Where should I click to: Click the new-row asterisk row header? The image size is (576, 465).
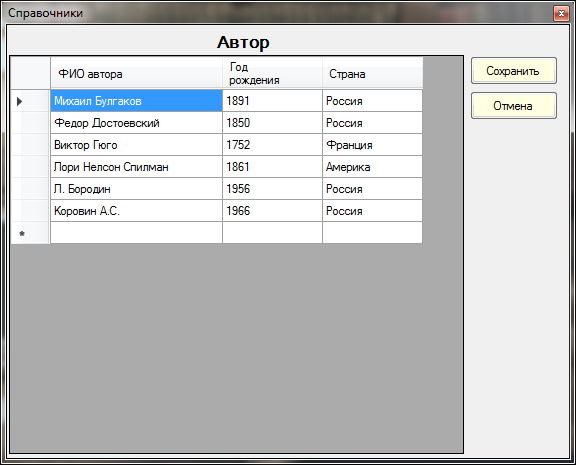point(30,233)
